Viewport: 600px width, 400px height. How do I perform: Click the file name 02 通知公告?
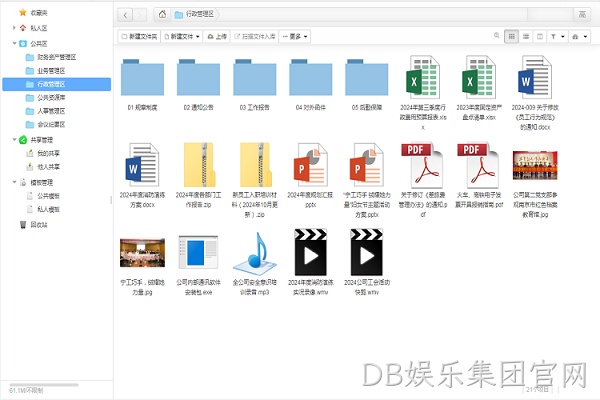(x=198, y=108)
